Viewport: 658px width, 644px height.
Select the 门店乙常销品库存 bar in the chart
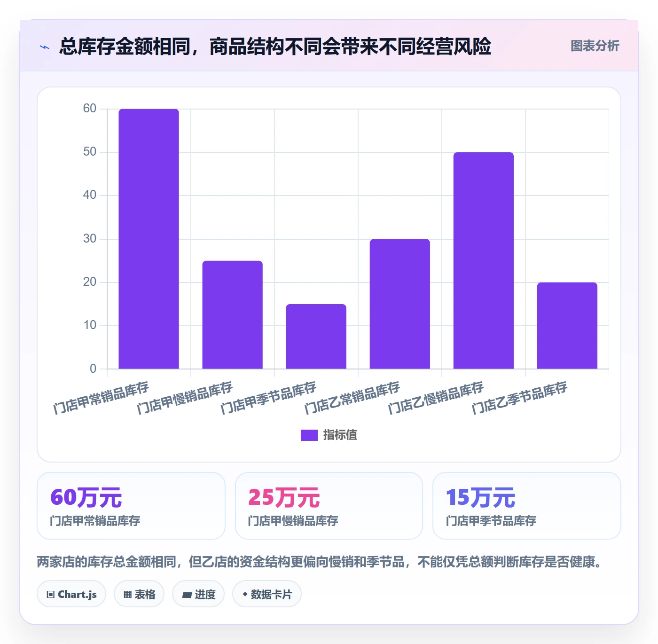[x=399, y=304]
